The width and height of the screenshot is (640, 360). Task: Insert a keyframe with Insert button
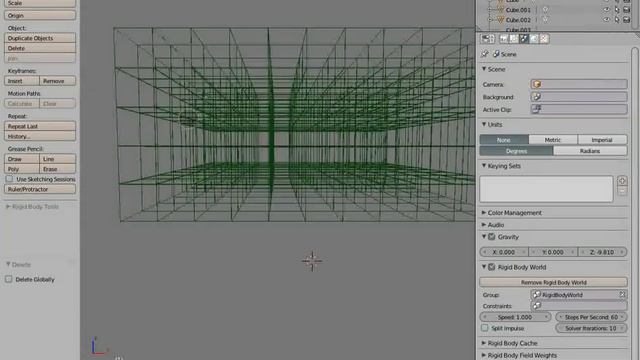[22, 81]
